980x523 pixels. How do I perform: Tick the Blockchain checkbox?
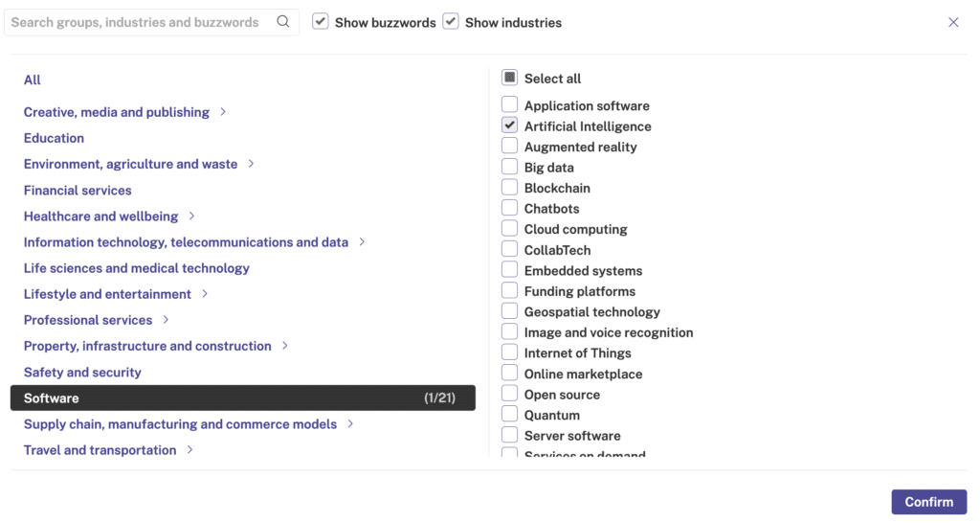[x=509, y=187]
